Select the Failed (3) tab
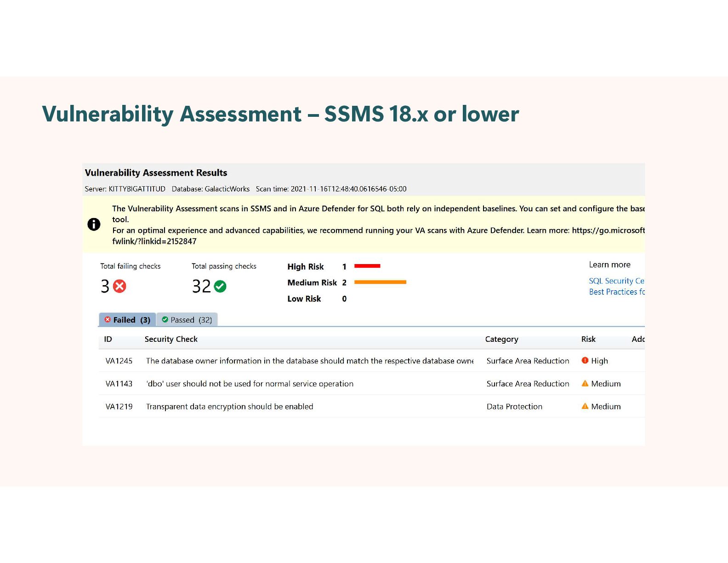 click(x=127, y=320)
